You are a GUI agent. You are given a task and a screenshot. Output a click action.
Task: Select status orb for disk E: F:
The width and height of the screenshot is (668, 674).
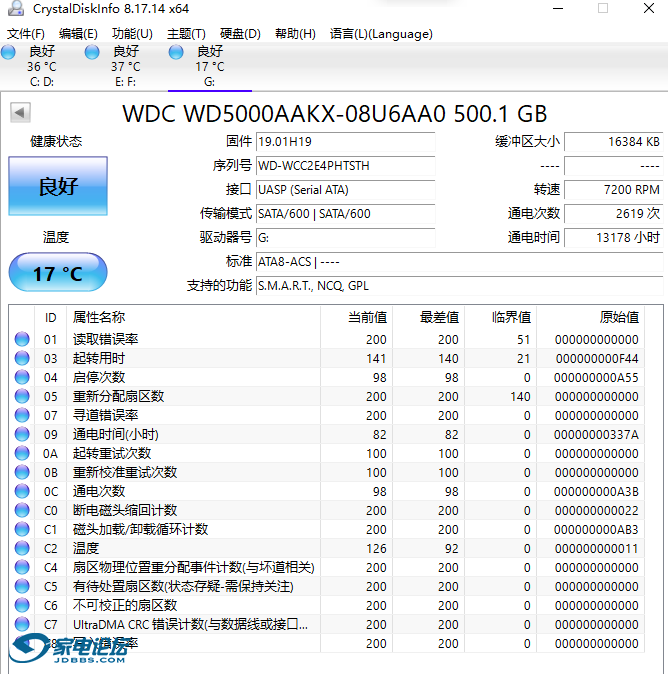(x=92, y=52)
